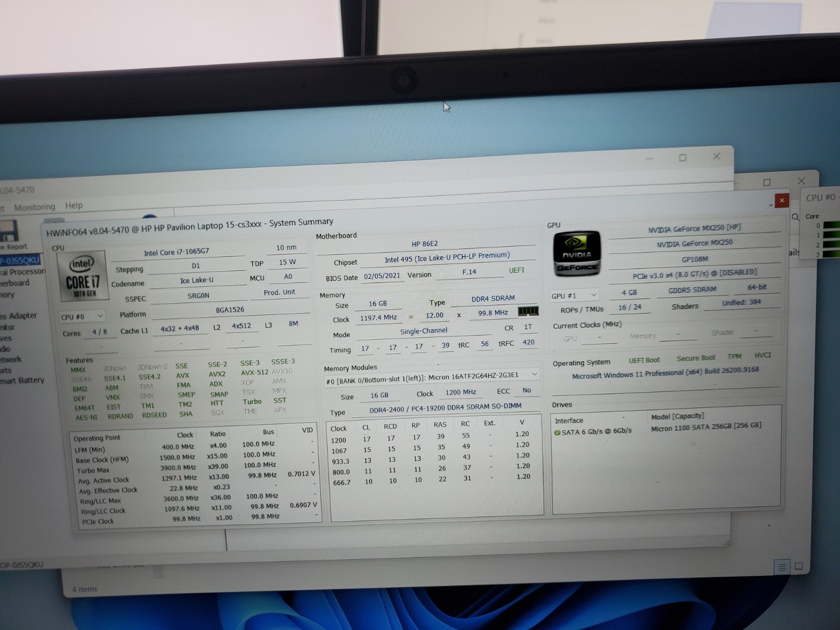Select the Micron 1100 SATA 256GB drive row
This screenshot has height=630, width=840.
[x=658, y=429]
